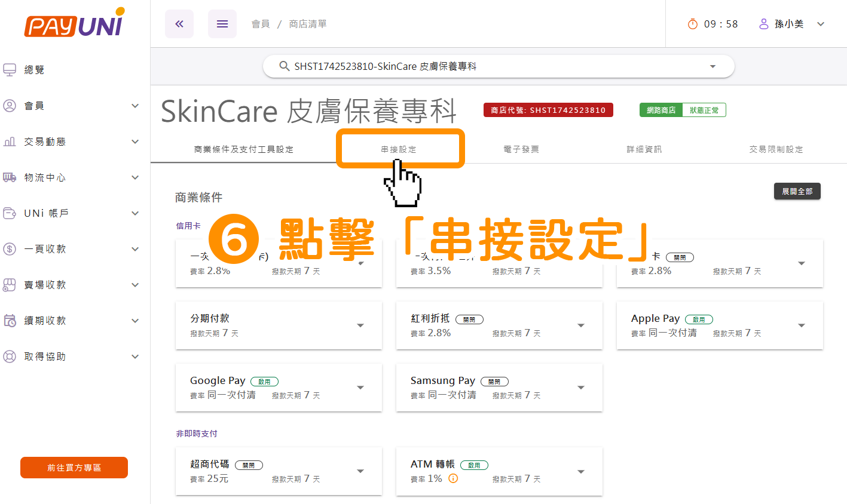
Task: Switch to the 交易限制設定 tab
Action: pyautogui.click(x=776, y=149)
